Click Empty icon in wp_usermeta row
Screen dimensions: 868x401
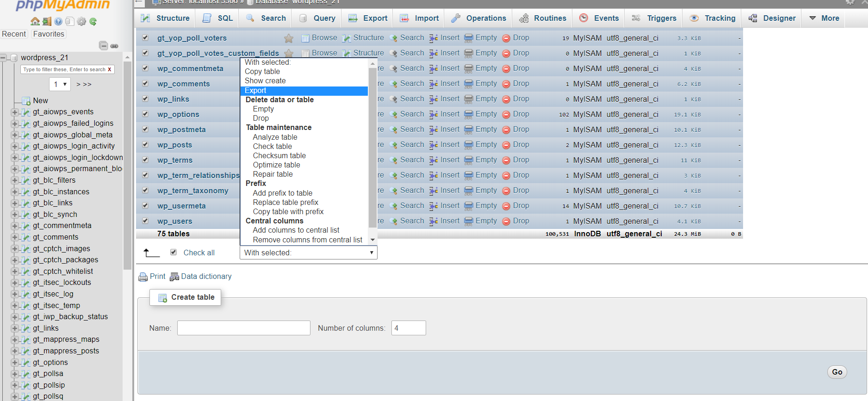pyautogui.click(x=469, y=206)
